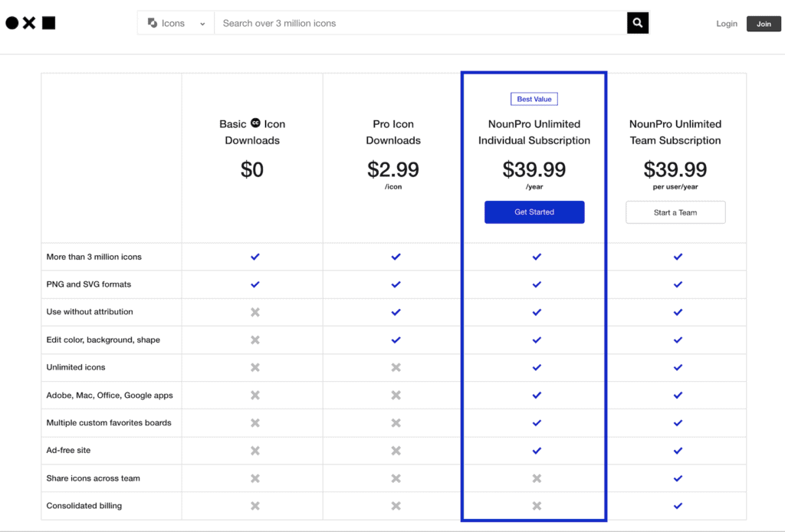This screenshot has height=532, width=785.
Task: Click the '/year' label under Individual price
Action: pos(534,187)
